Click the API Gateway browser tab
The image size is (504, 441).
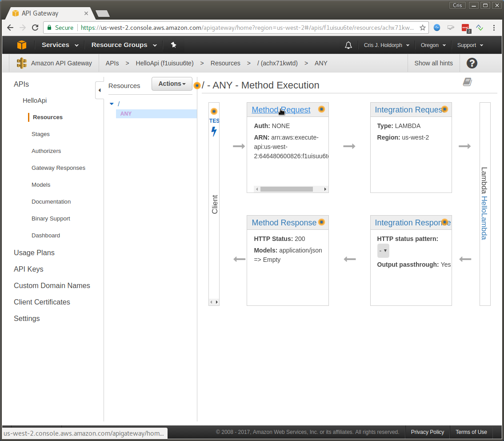tap(50, 13)
